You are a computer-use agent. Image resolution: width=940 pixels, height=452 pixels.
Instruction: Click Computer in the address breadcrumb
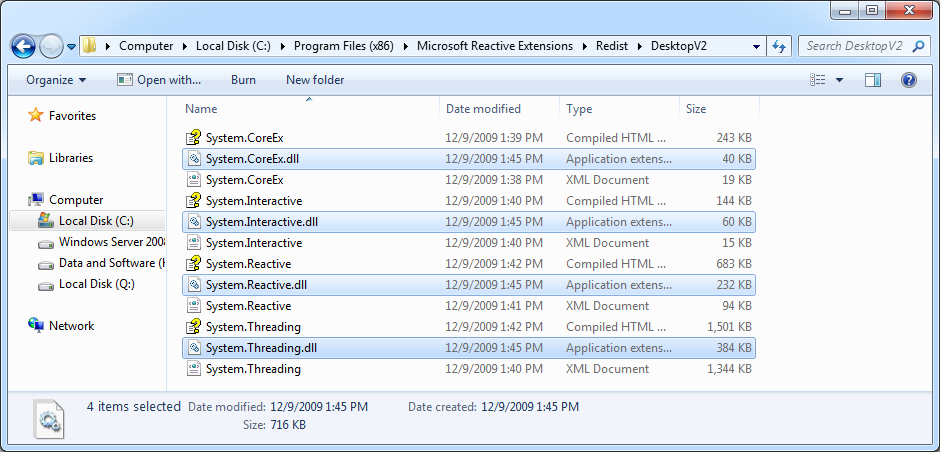pyautogui.click(x=146, y=46)
